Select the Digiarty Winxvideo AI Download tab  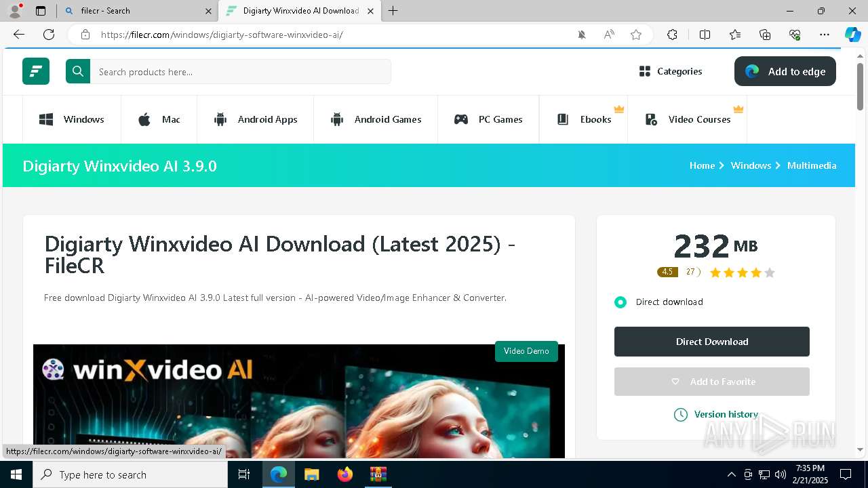pyautogui.click(x=300, y=11)
